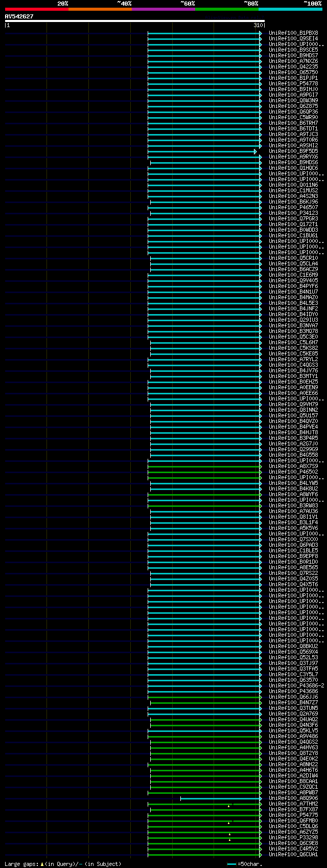Click the short cyan bar for A8Q906
Image resolution: width=327 pixels, height=868 pixels.
tap(220, 798)
